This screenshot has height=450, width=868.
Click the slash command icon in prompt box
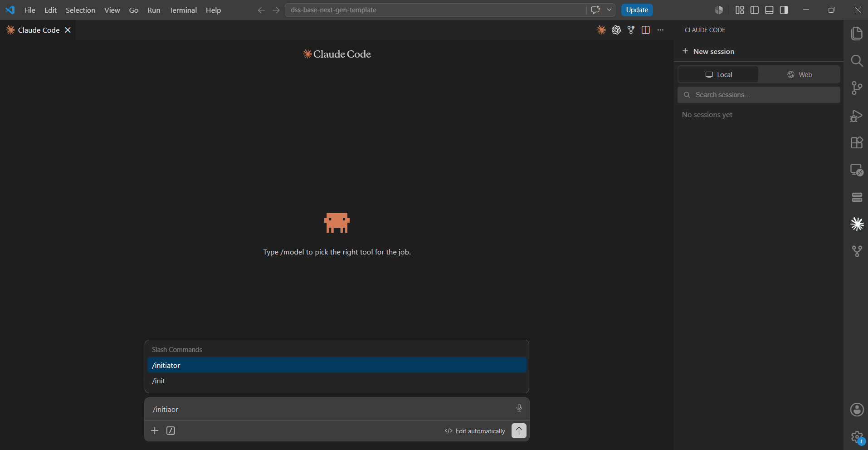coord(171,430)
